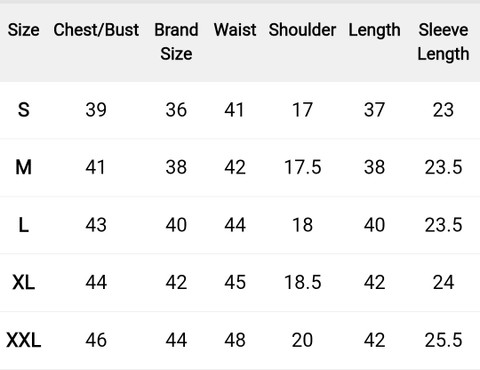Viewport: 480px width, 370px height.
Task: Select shoulder value 18.5 in XL row
Action: coord(302,282)
